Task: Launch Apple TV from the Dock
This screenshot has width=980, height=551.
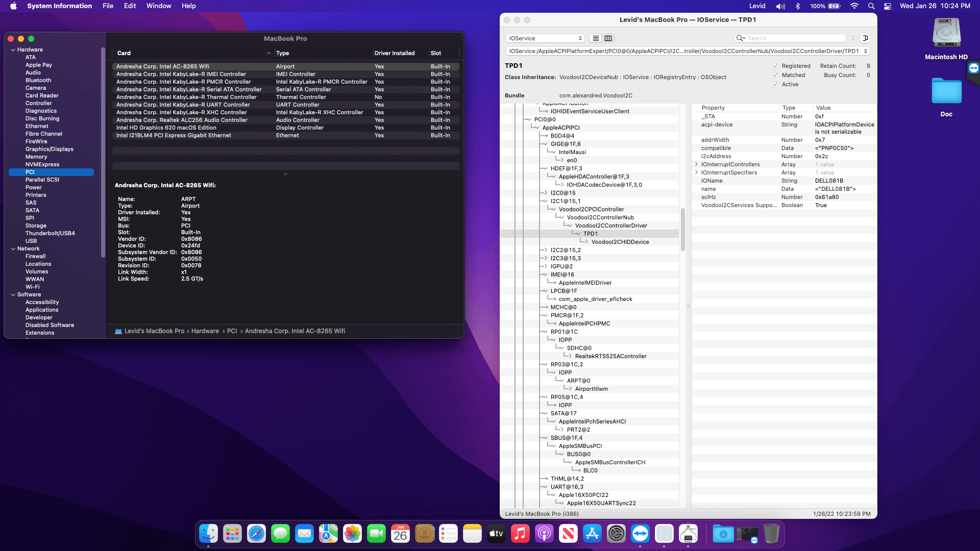Action: click(x=496, y=534)
